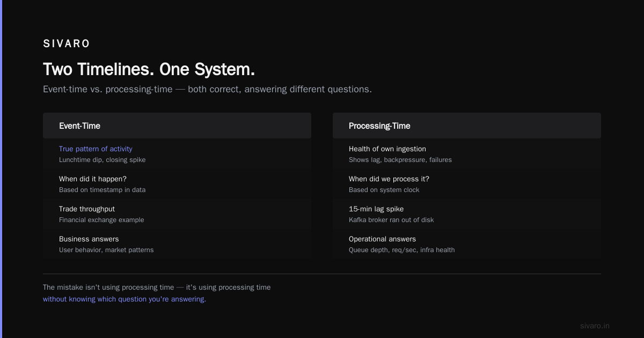
Task: Click 'without knowing which question you're answering'
Action: click(x=125, y=299)
